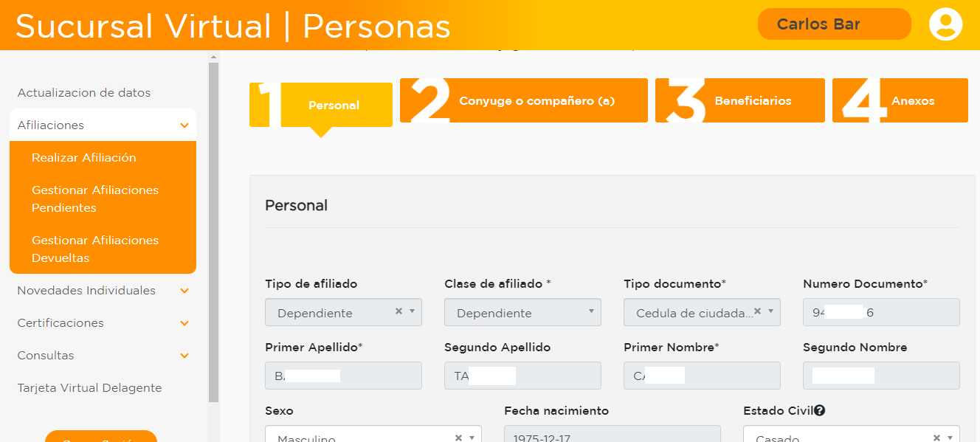Clear the Tipo documento selection x
980x442 pixels.
(757, 311)
